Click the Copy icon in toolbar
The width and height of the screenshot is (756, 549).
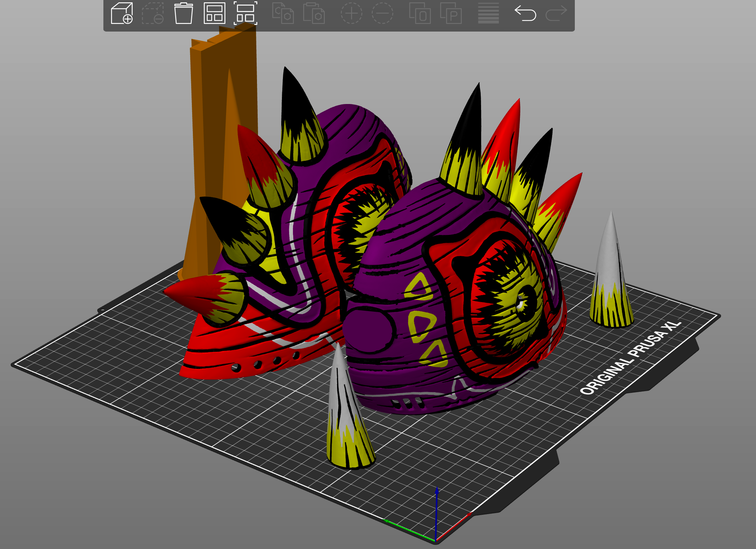(283, 13)
